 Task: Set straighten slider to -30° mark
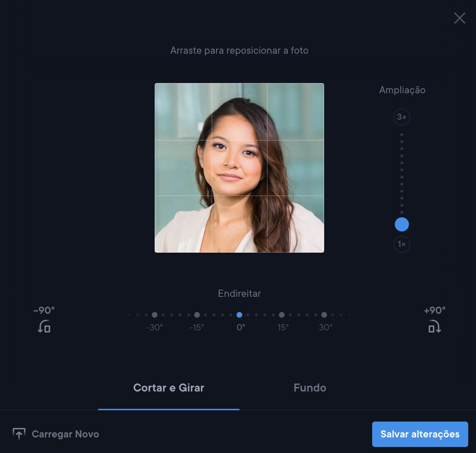pyautogui.click(x=155, y=315)
